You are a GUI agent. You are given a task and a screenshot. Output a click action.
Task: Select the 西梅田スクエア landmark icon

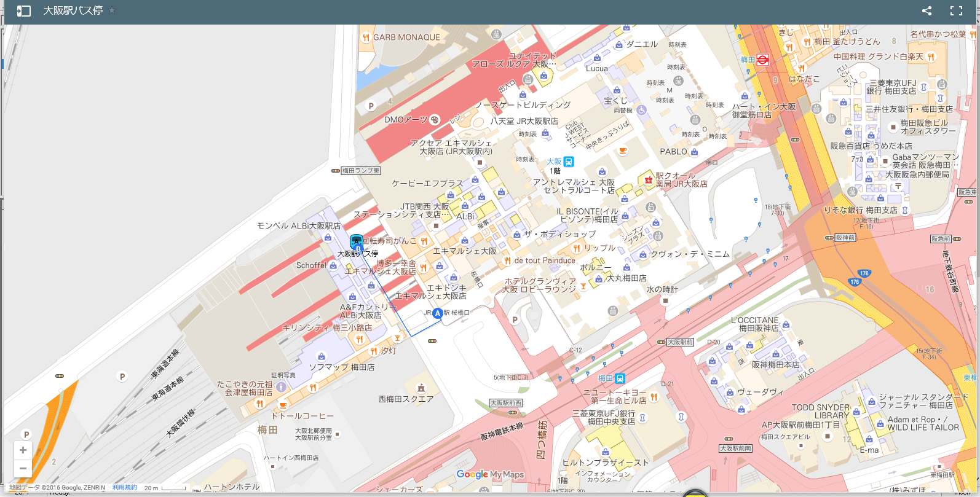click(421, 388)
